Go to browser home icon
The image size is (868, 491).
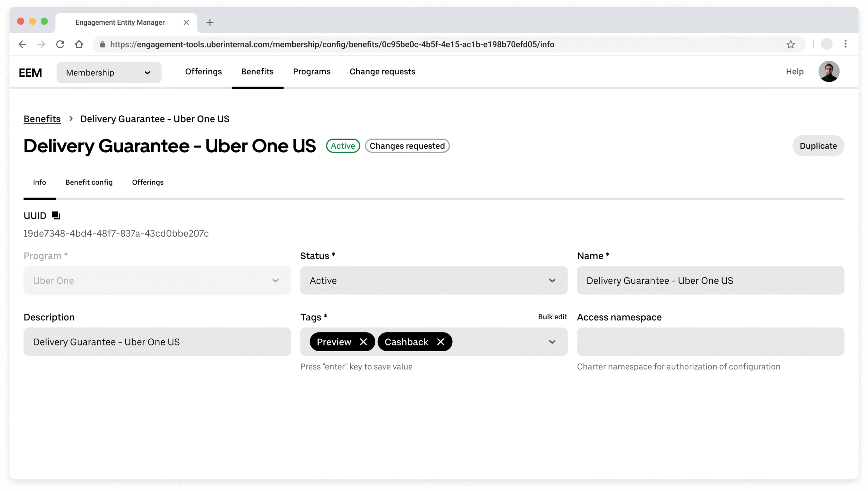[x=79, y=44]
